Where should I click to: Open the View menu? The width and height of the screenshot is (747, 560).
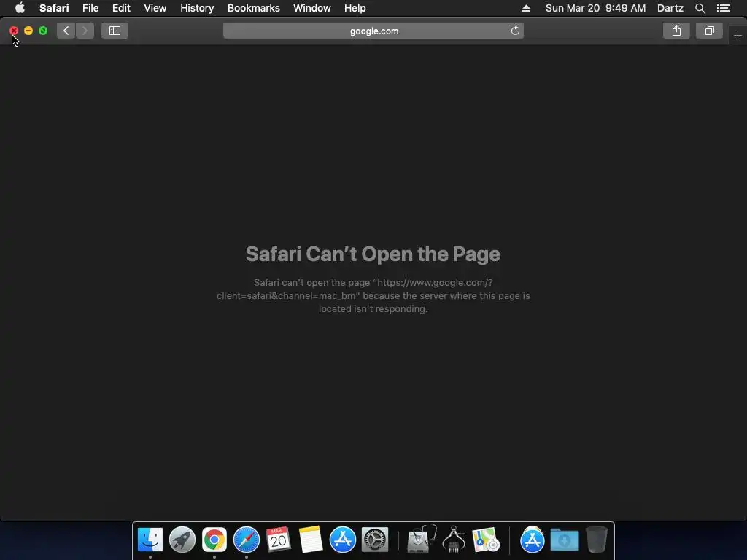coord(155,8)
